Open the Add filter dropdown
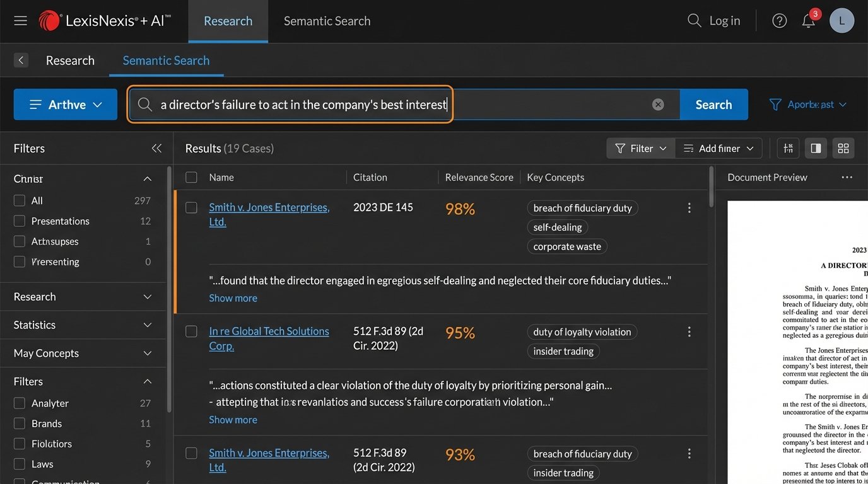This screenshot has width=868, height=484. (718, 149)
